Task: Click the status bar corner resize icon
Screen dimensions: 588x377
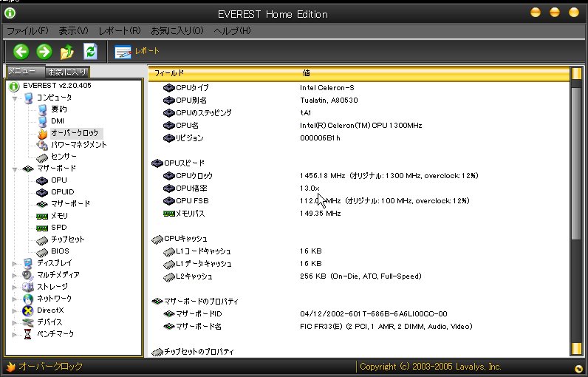Action: 578,368
